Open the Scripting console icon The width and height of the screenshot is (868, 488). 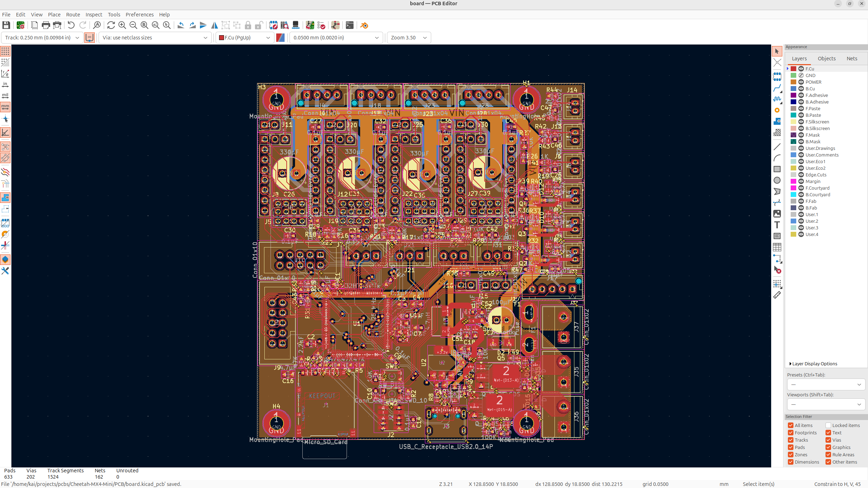(350, 25)
